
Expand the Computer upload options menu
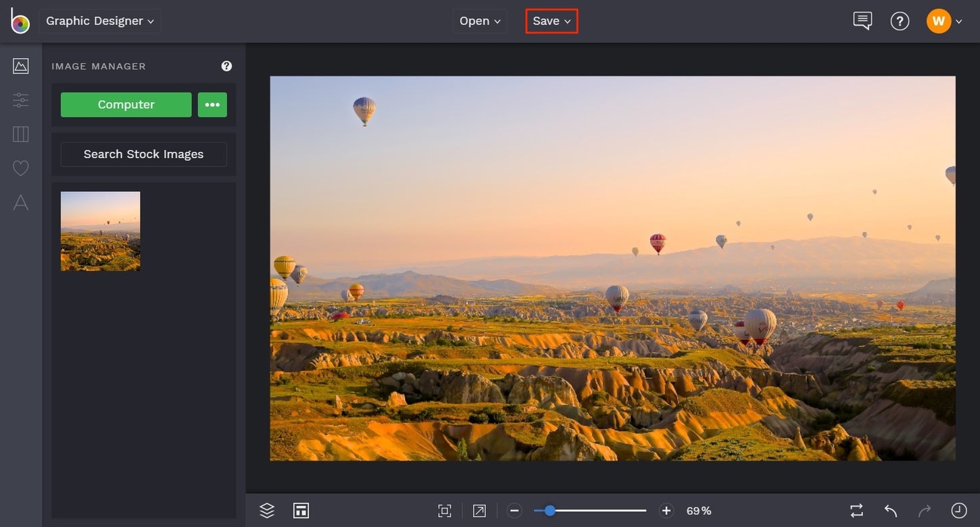pos(212,105)
